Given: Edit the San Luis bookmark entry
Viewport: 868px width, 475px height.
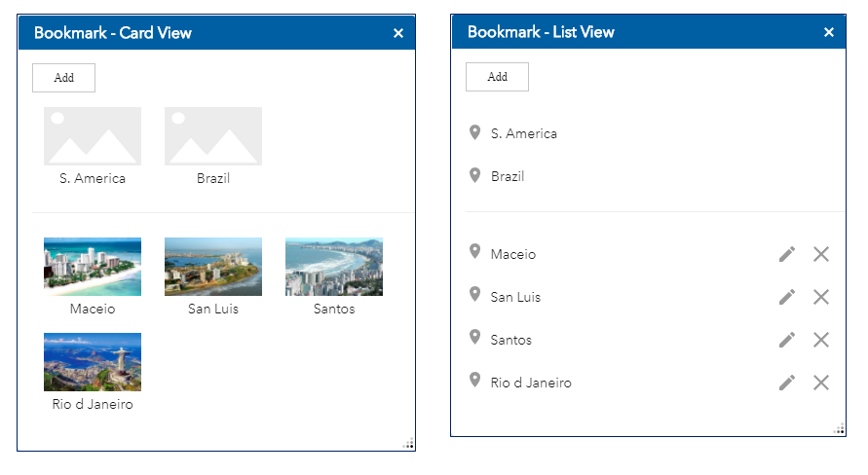Looking at the screenshot, I should coord(787,297).
